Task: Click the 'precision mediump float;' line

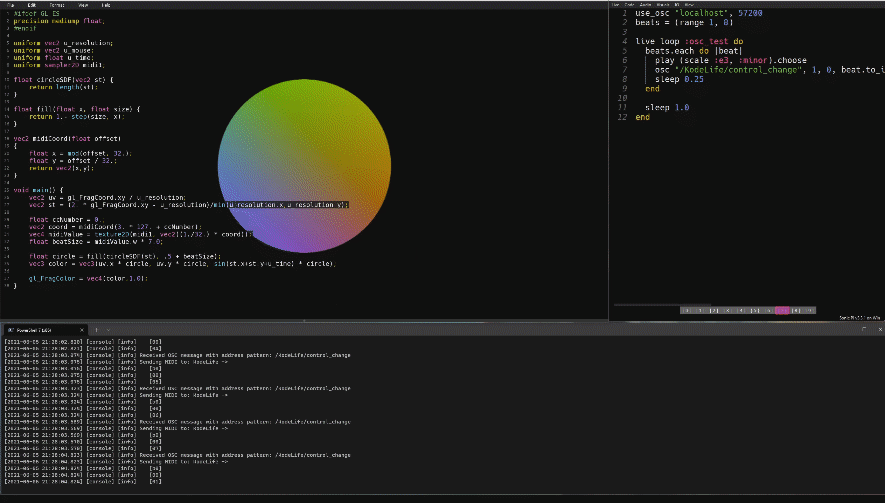Action: click(59, 21)
